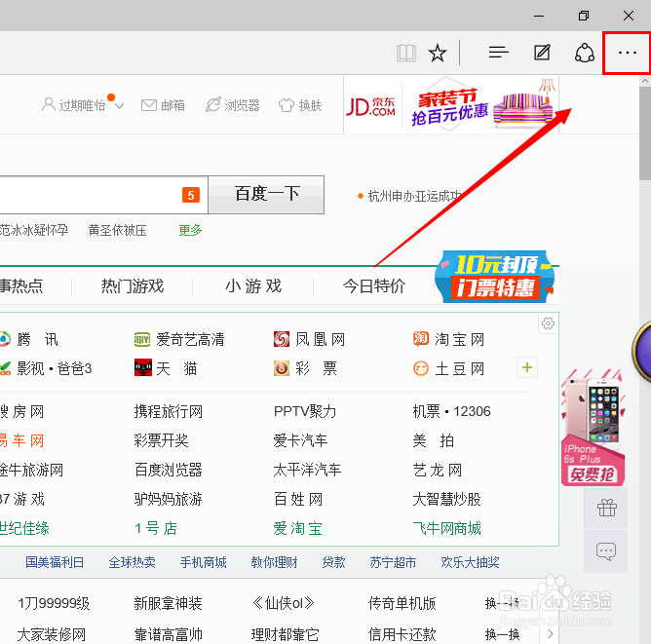
Task: Click the 百度一下 search button
Action: 266,195
